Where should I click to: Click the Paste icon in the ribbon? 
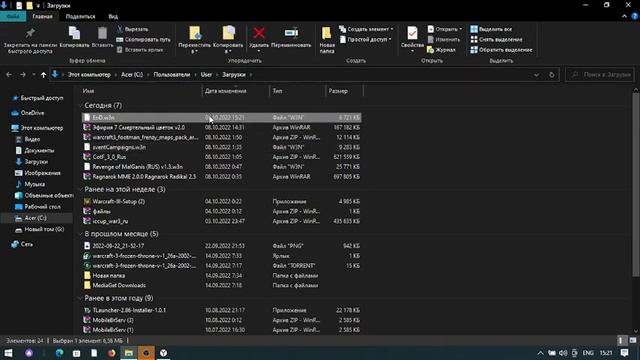102,33
